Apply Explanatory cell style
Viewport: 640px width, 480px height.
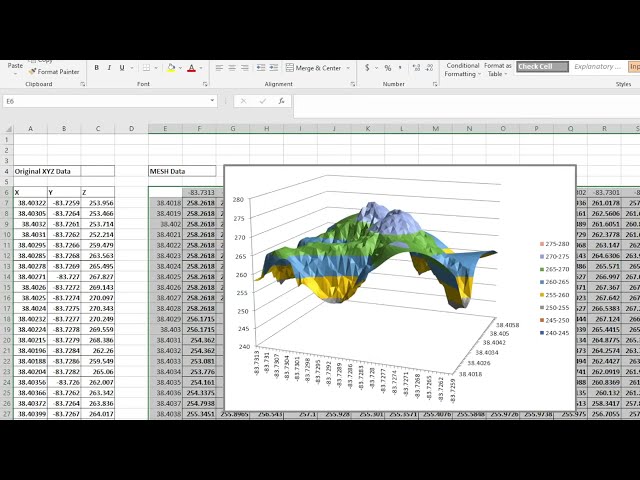click(597, 67)
